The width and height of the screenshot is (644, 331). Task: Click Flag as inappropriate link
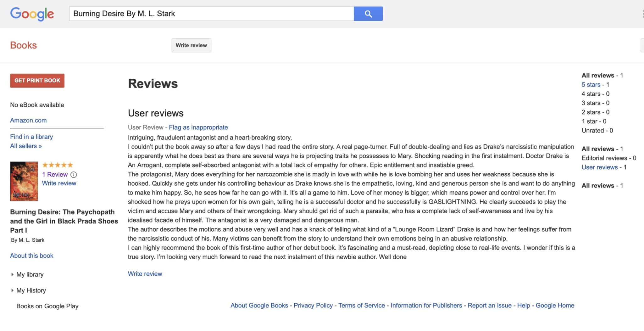click(198, 127)
